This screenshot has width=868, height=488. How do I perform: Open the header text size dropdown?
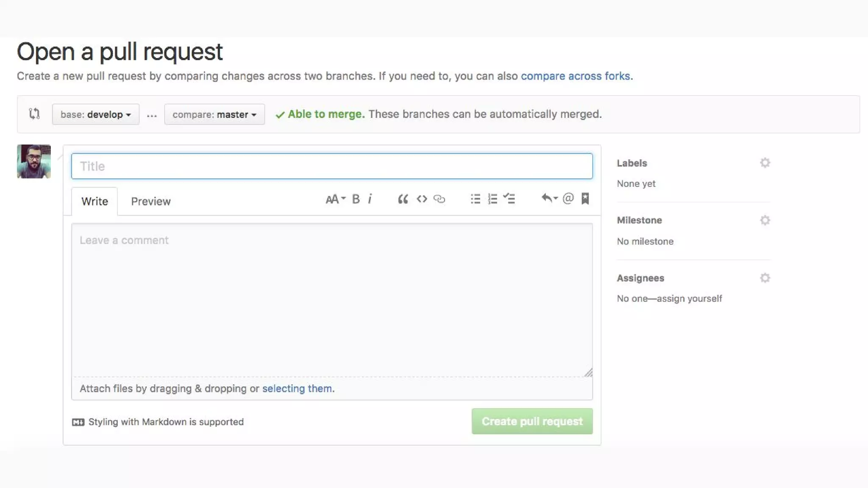335,199
